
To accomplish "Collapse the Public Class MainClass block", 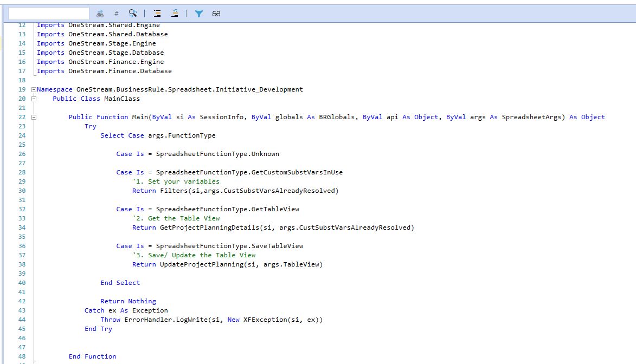I will click(x=33, y=98).
